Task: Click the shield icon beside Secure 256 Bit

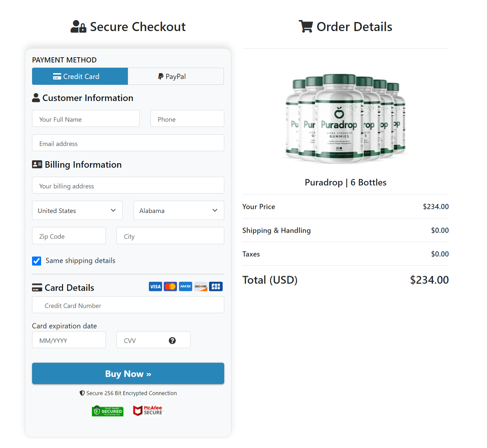Action: point(82,393)
